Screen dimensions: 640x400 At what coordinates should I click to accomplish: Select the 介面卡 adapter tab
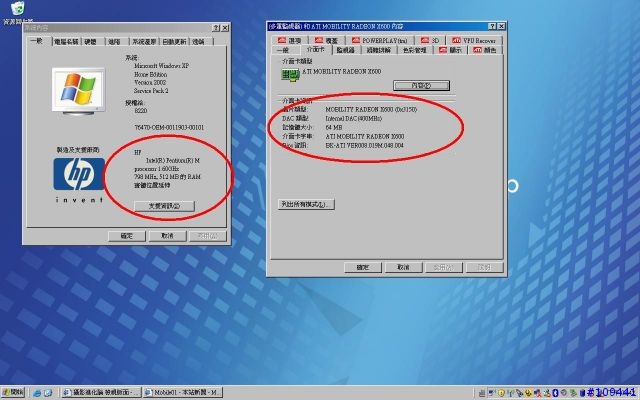(x=316, y=49)
